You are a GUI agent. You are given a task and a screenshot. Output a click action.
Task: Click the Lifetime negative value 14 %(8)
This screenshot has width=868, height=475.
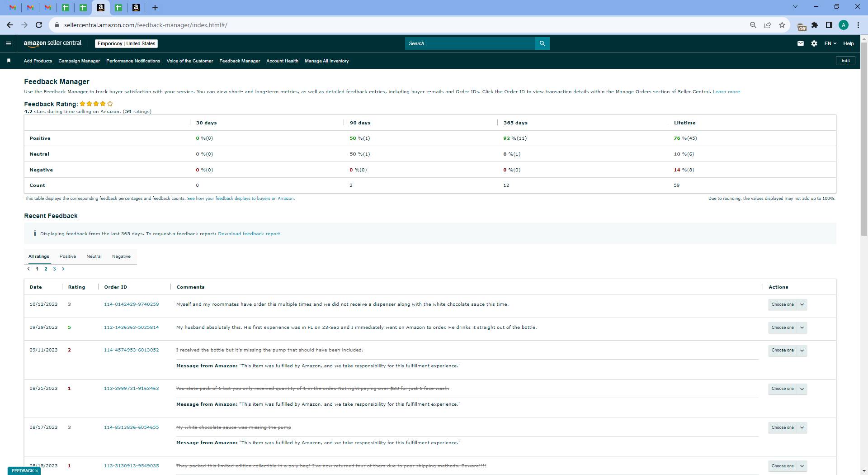coord(684,170)
